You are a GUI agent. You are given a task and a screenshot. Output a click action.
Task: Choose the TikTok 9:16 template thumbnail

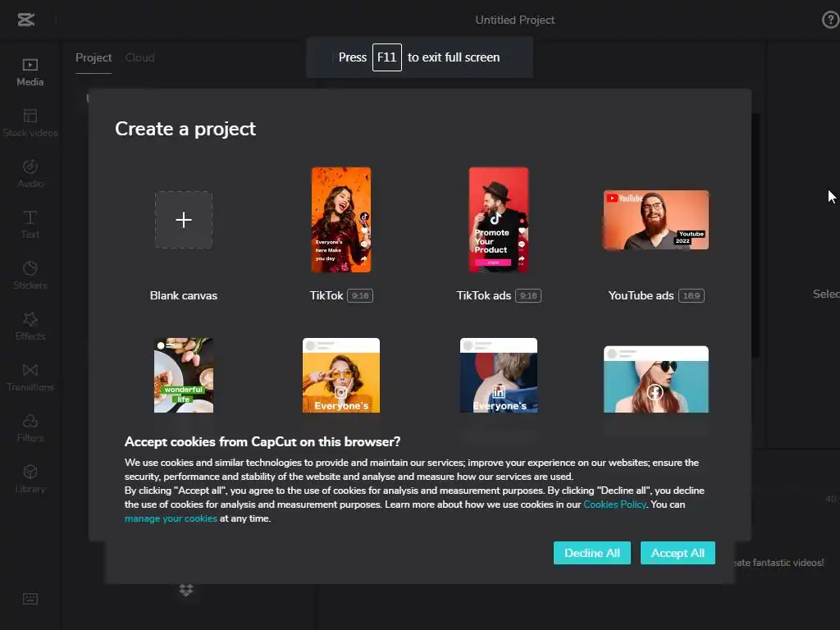point(341,220)
